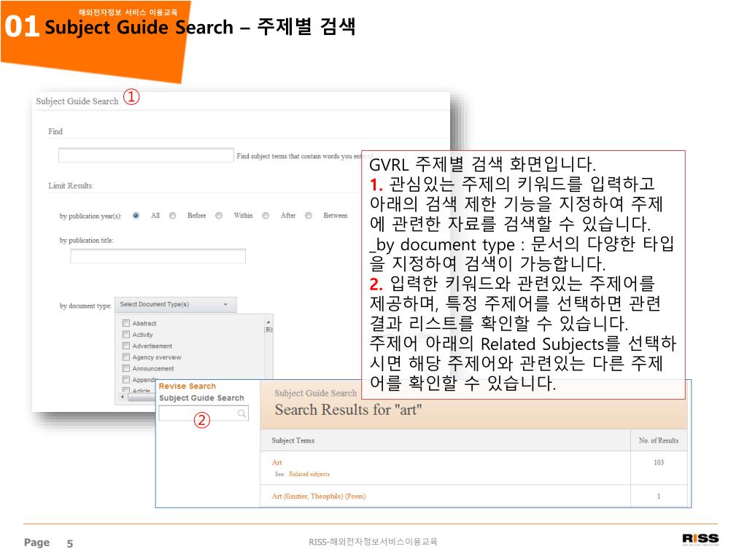Click the Search Results for "art" title
Screen dimensions: 747x560
(348, 410)
